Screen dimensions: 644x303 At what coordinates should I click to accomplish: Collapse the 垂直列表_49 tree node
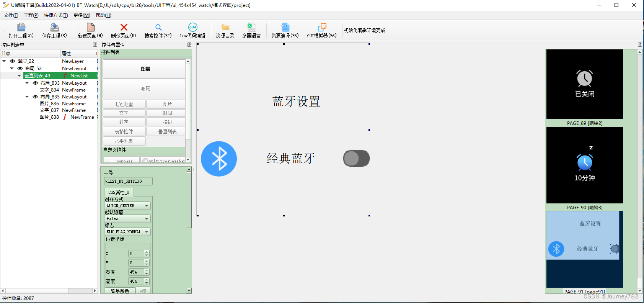point(20,76)
